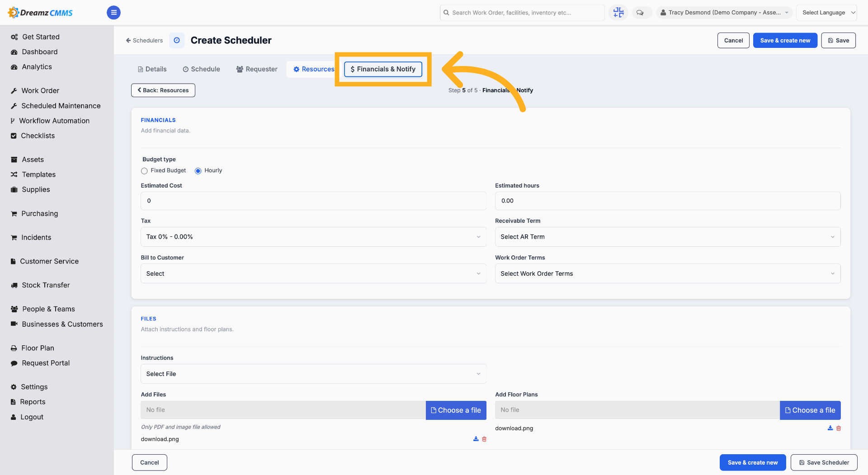The width and height of the screenshot is (868, 475).
Task: Click the bottom Save & create new button
Action: [753, 462]
